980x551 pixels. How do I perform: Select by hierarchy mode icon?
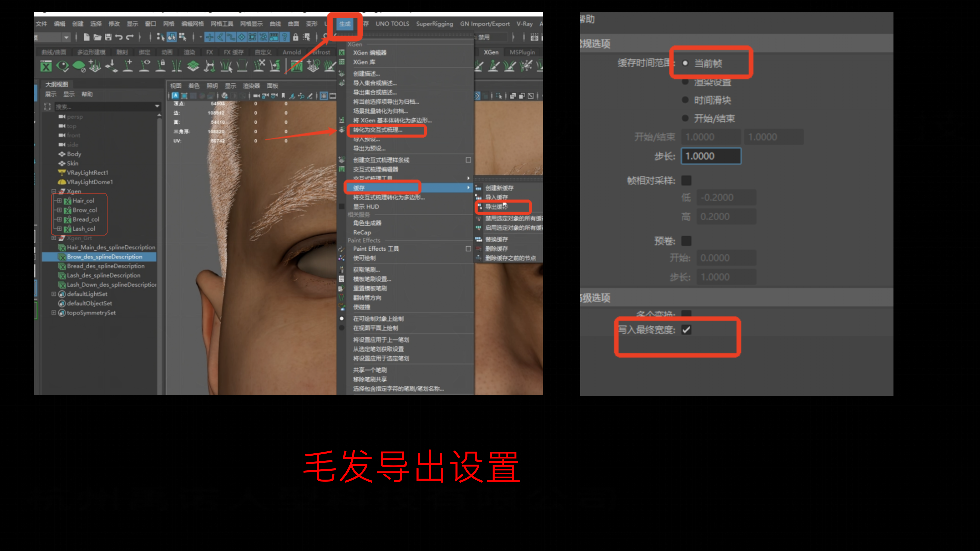[161, 37]
